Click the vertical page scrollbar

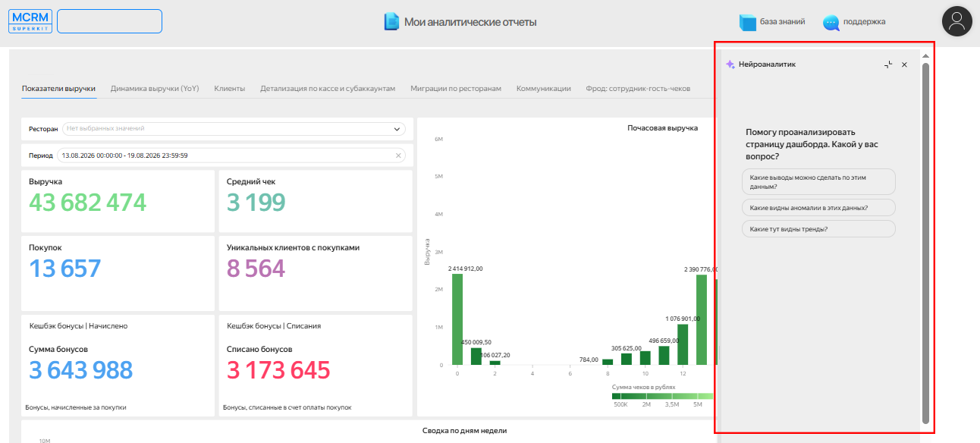[x=925, y=243]
